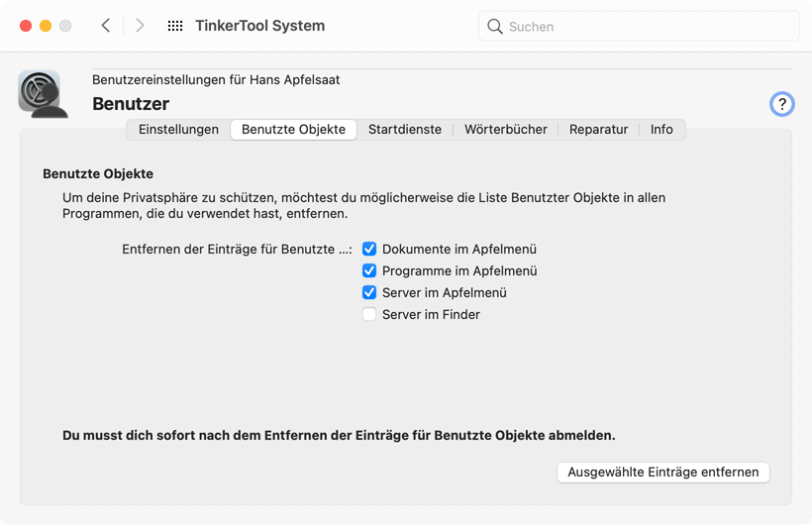The image size is (812, 525).
Task: Focus the Suchen search field
Action: (x=639, y=27)
